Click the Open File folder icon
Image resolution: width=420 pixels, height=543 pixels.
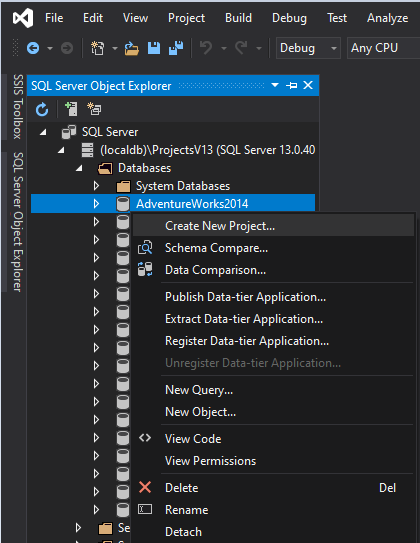(x=132, y=48)
